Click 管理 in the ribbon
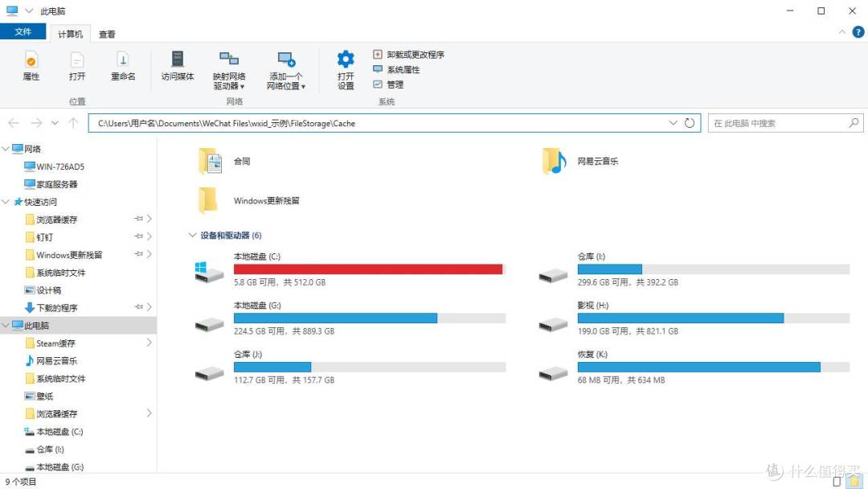Viewport: 868px width, 489px height. (388, 84)
